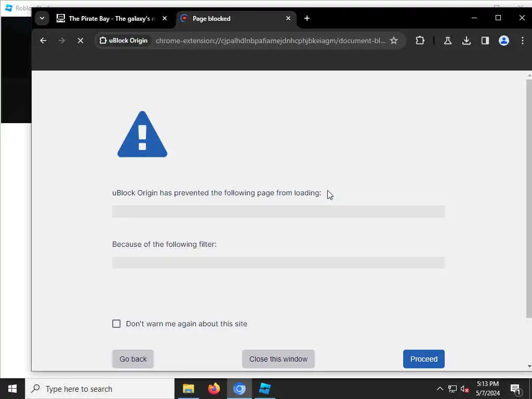
Task: Click the Go back button
Action: (133, 359)
